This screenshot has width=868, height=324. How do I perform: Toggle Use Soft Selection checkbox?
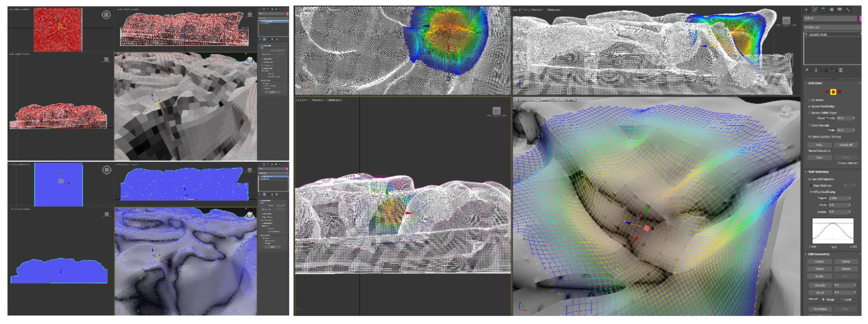[x=810, y=179]
